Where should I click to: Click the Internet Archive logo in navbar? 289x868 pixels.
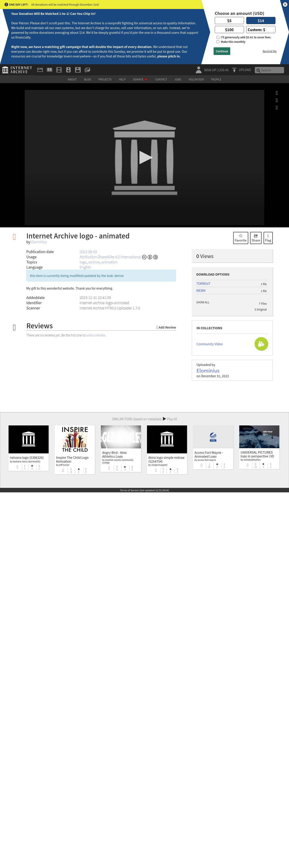(x=17, y=70)
